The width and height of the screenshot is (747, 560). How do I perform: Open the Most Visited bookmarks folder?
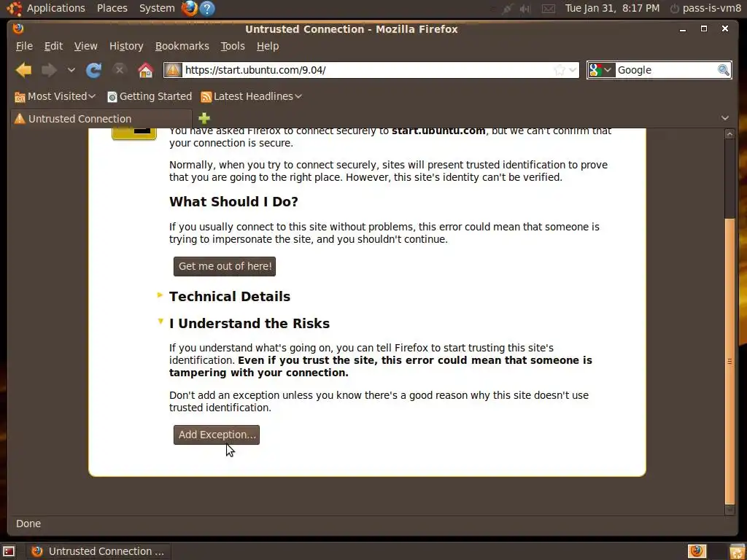point(55,97)
